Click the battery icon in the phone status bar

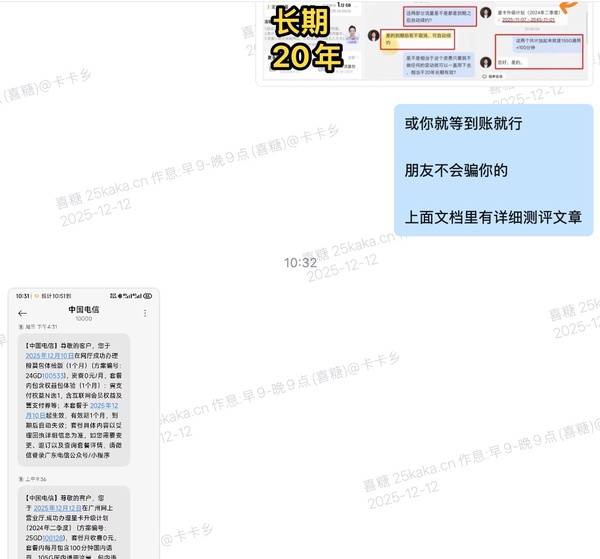pyautogui.click(x=147, y=296)
